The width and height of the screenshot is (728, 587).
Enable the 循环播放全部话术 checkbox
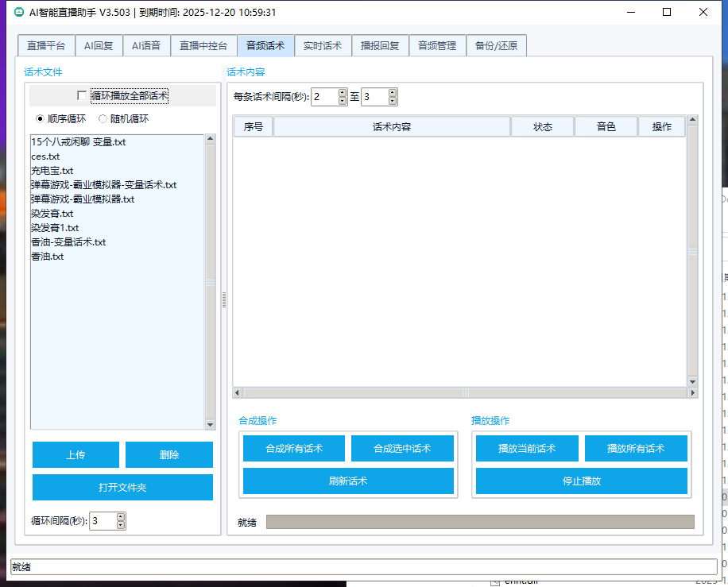82,96
